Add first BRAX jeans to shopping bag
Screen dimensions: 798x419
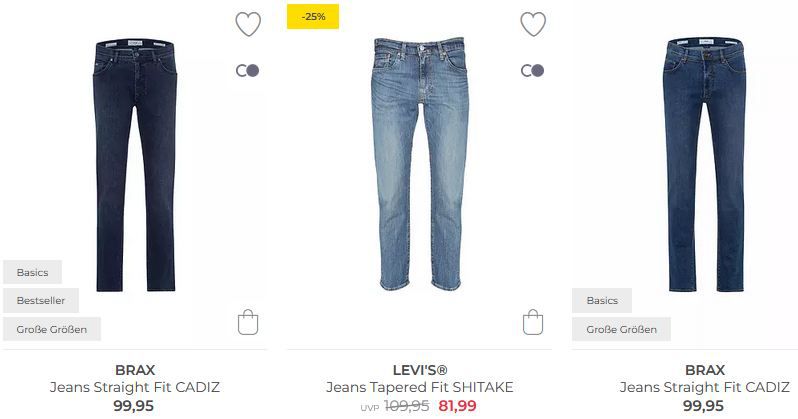point(248,322)
